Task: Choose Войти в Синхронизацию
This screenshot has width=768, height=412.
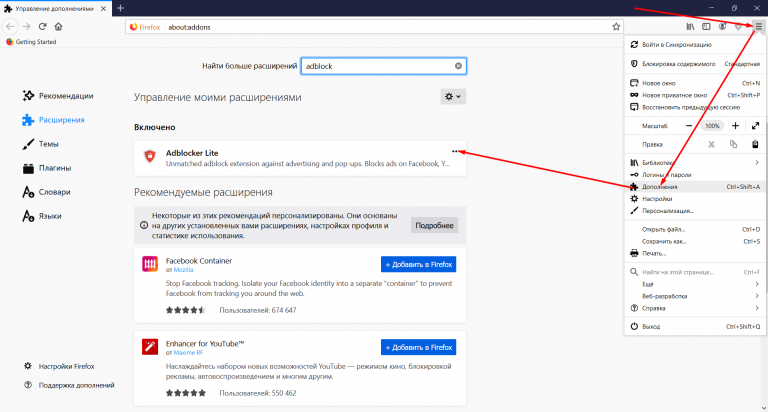Action: click(695, 45)
